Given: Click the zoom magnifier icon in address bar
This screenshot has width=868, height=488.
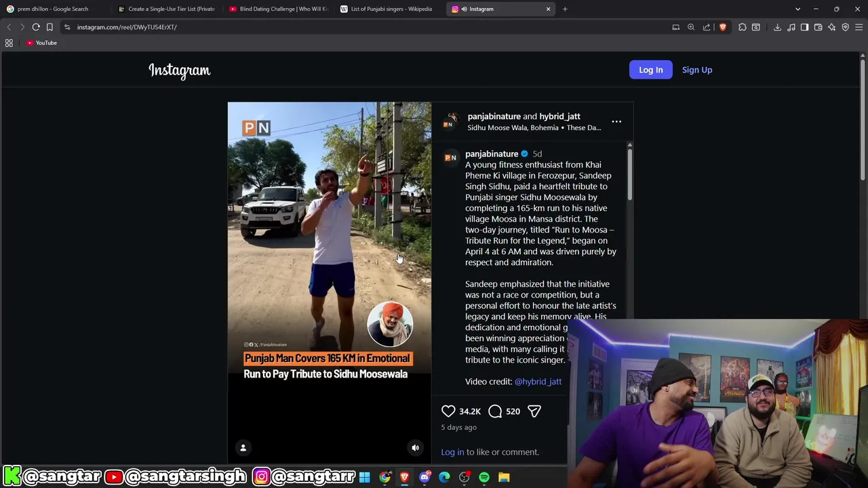Looking at the screenshot, I should pyautogui.click(x=691, y=27).
